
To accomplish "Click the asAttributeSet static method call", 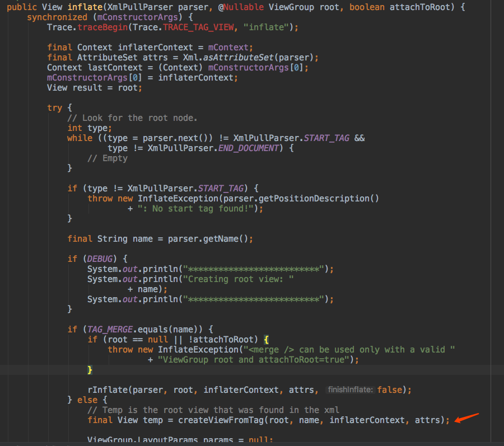I will 239,58.
